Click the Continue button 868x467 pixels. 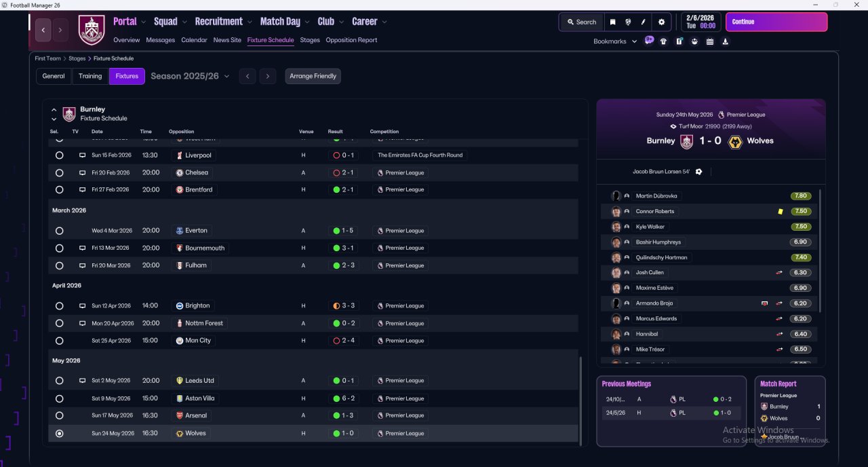pos(776,22)
